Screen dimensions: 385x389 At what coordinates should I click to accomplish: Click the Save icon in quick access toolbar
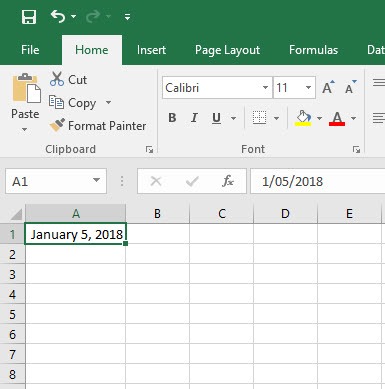[29, 17]
